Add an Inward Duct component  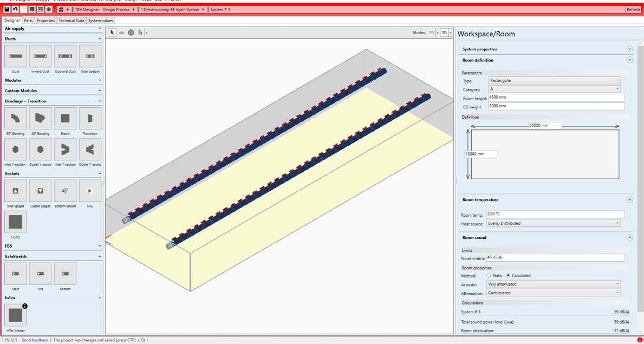40,56
